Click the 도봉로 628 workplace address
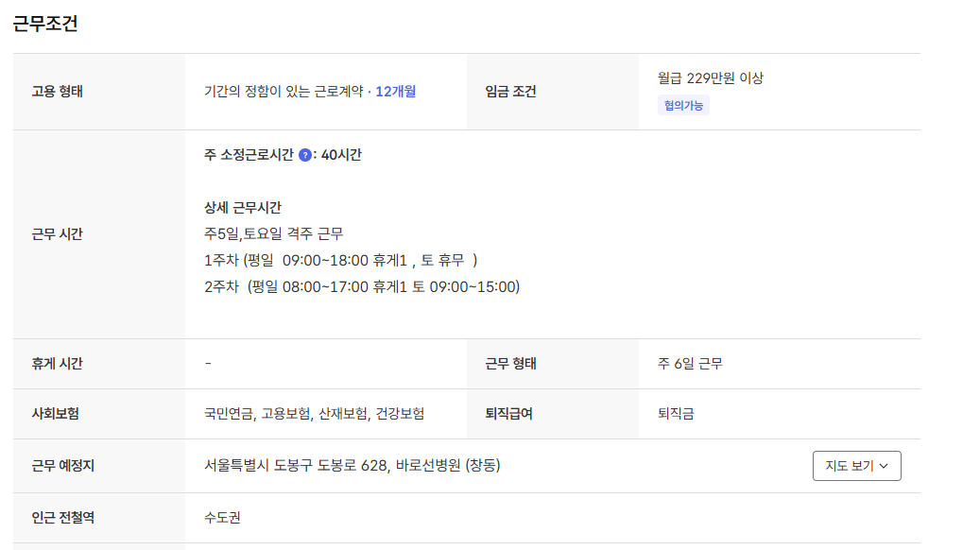 tap(352, 465)
